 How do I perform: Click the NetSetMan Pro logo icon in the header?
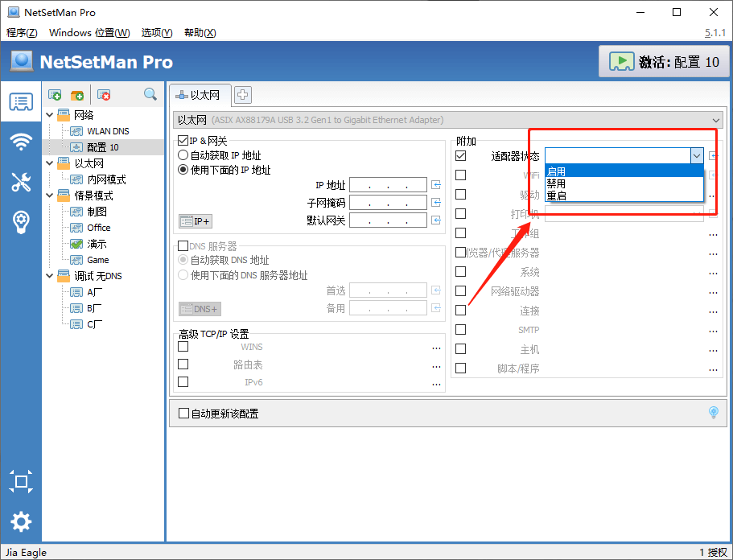(x=22, y=61)
